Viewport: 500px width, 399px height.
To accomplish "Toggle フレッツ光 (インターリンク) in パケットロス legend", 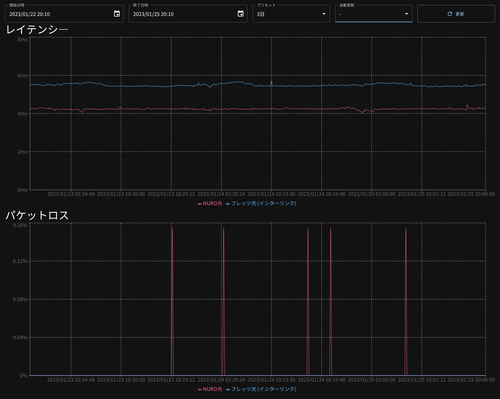I will tap(261, 389).
